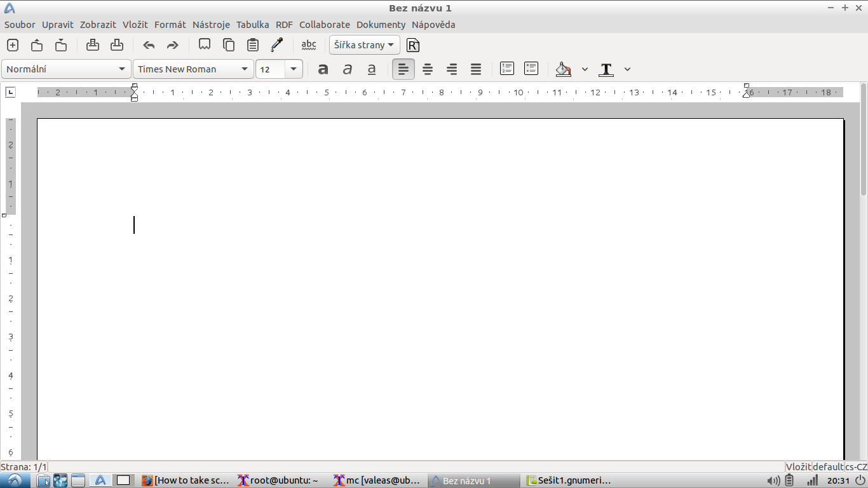The width and height of the screenshot is (868, 488).
Task: Open the Tabulka menu
Action: (x=253, y=25)
